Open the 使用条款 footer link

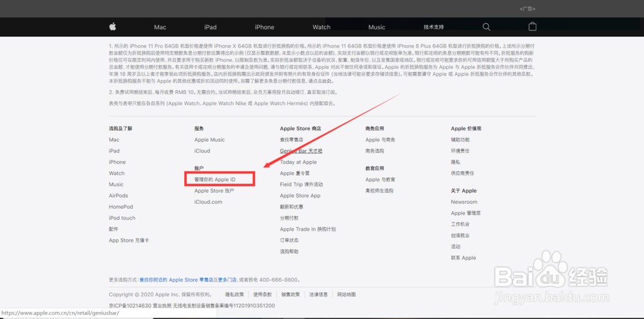(263, 295)
